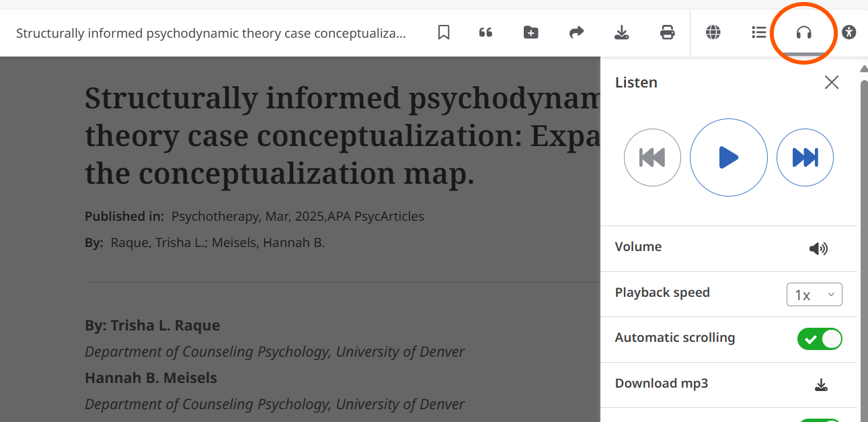Close the Listen panel

831,82
